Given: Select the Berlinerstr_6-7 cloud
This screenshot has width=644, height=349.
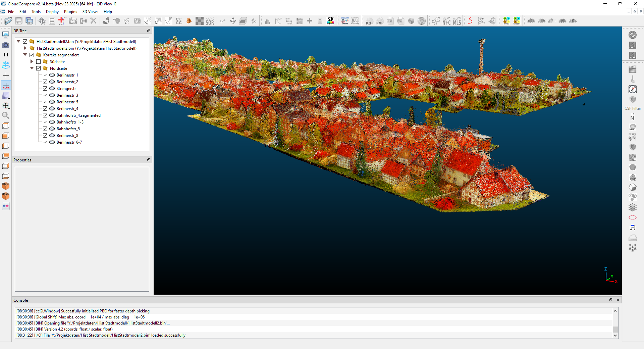Looking at the screenshot, I should coord(69,142).
